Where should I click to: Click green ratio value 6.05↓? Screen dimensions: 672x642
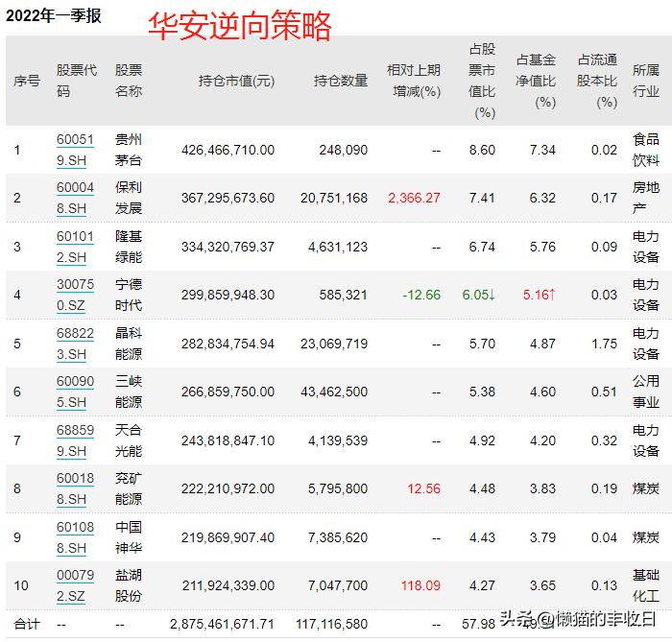point(479,295)
